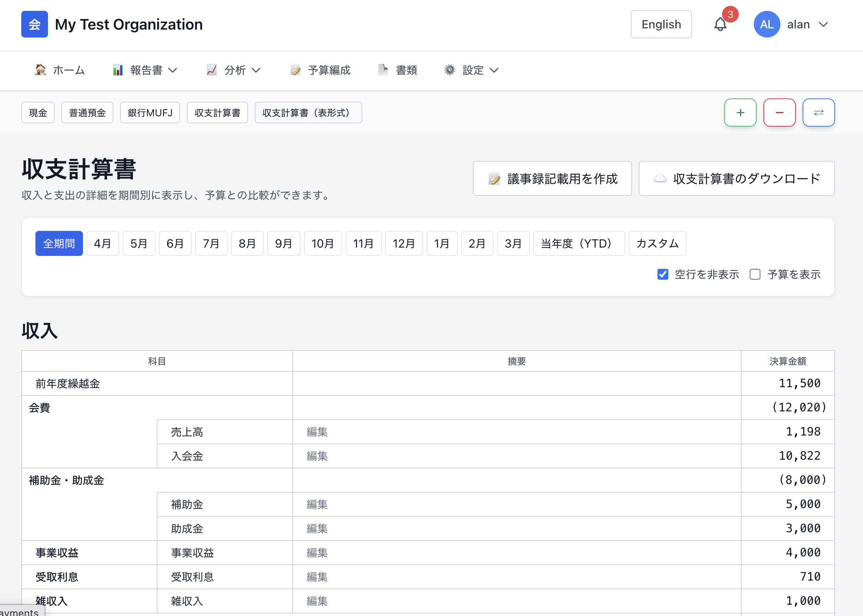The width and height of the screenshot is (863, 616).
Task: Click the AL user avatar
Action: pos(767,25)
